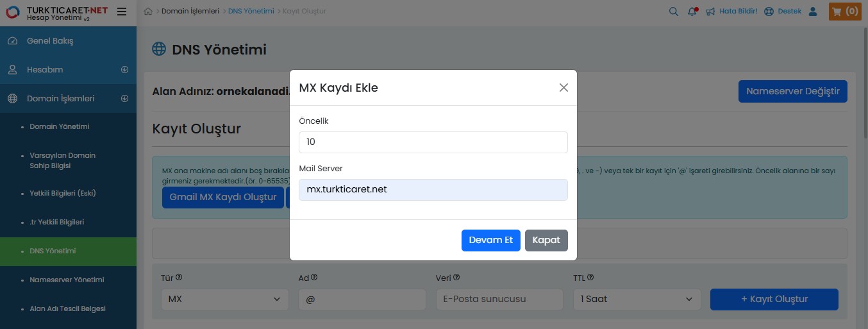Click the user profile icon
The height and width of the screenshot is (329, 868).
pos(813,12)
